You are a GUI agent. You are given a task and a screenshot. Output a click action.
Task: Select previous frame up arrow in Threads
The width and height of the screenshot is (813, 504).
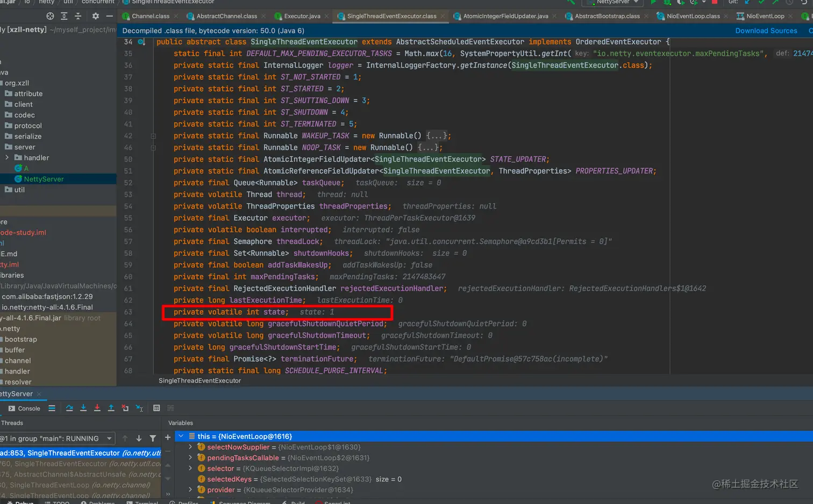pyautogui.click(x=125, y=438)
